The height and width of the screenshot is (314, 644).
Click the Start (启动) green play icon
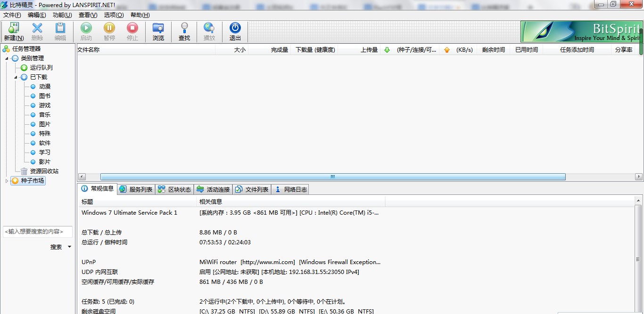pos(86,28)
